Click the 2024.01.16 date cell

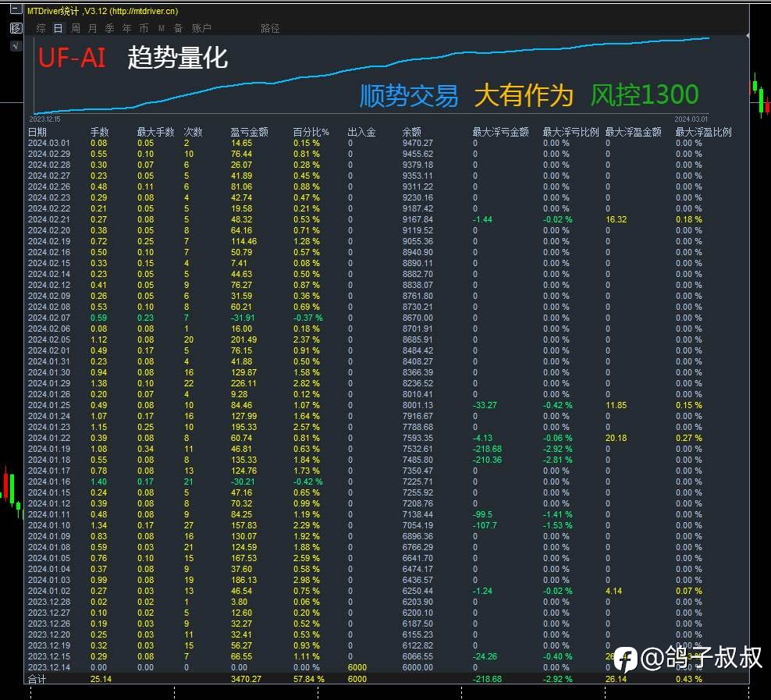[48, 481]
